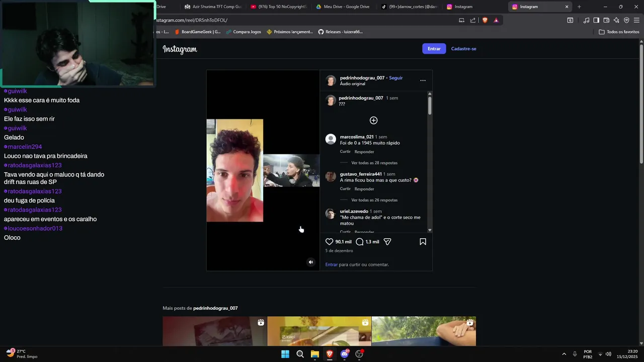The width and height of the screenshot is (644, 362).
Task: Open 'Releases · luizera66' GitHub bookmark
Action: [x=340, y=32]
